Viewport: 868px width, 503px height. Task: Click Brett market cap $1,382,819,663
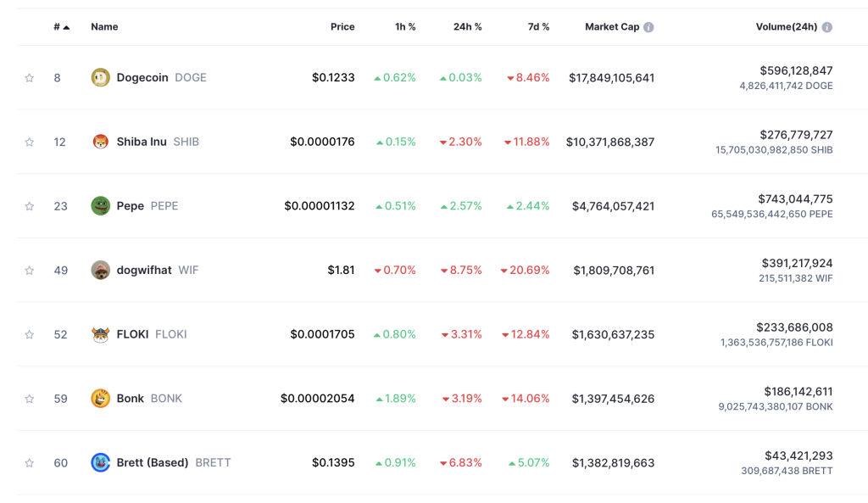pos(614,463)
